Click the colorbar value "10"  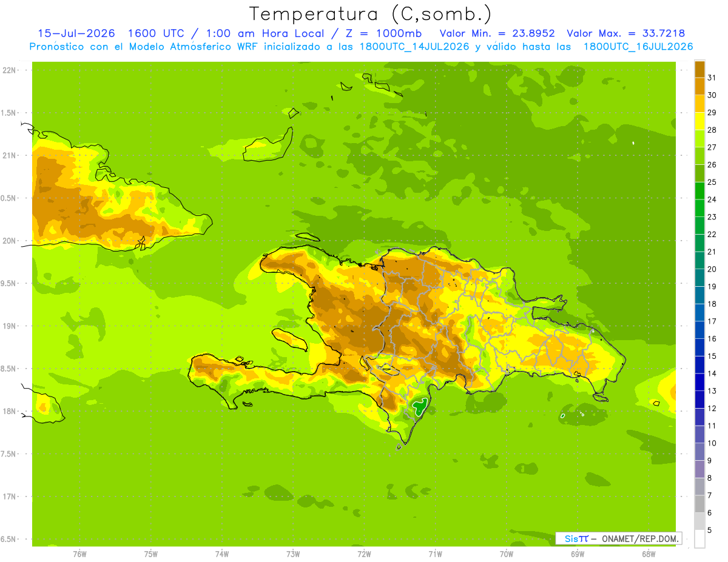(x=712, y=443)
